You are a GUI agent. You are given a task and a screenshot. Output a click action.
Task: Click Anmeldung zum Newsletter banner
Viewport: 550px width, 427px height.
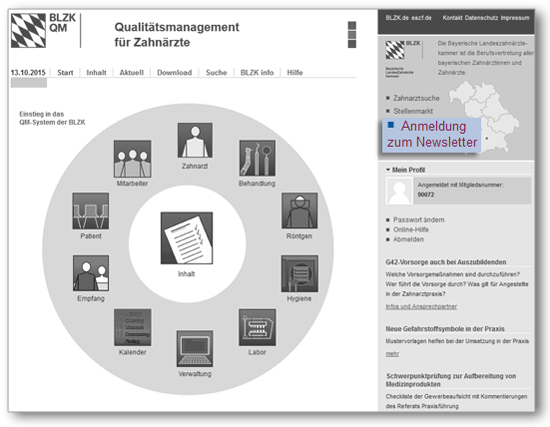(x=431, y=135)
